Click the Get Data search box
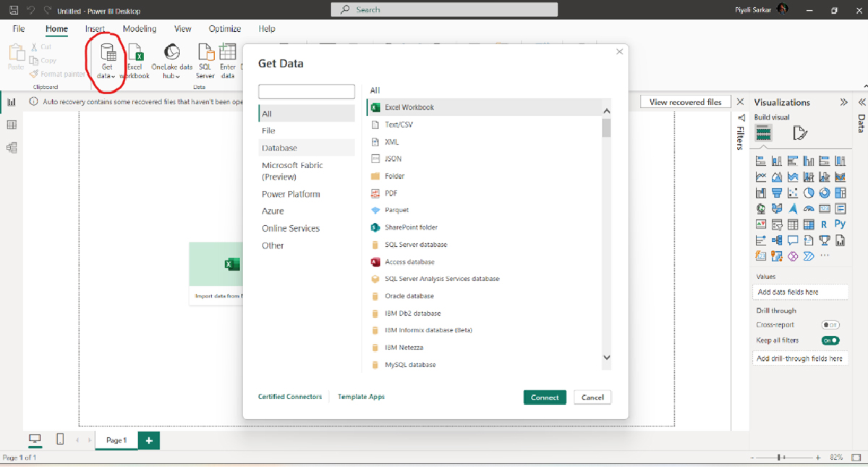This screenshot has width=868, height=467. coord(307,92)
